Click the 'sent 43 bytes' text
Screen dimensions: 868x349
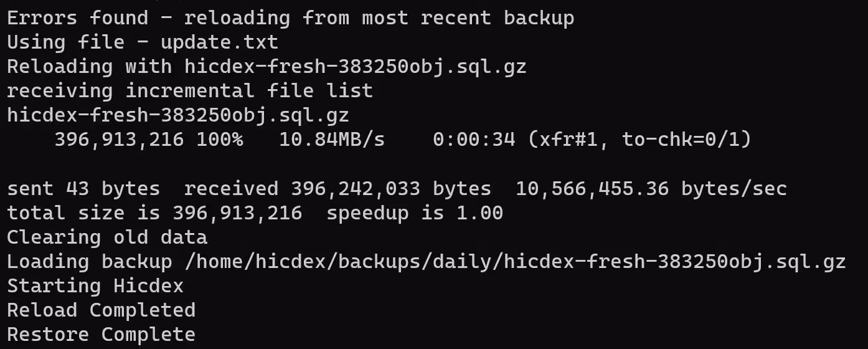pos(83,188)
